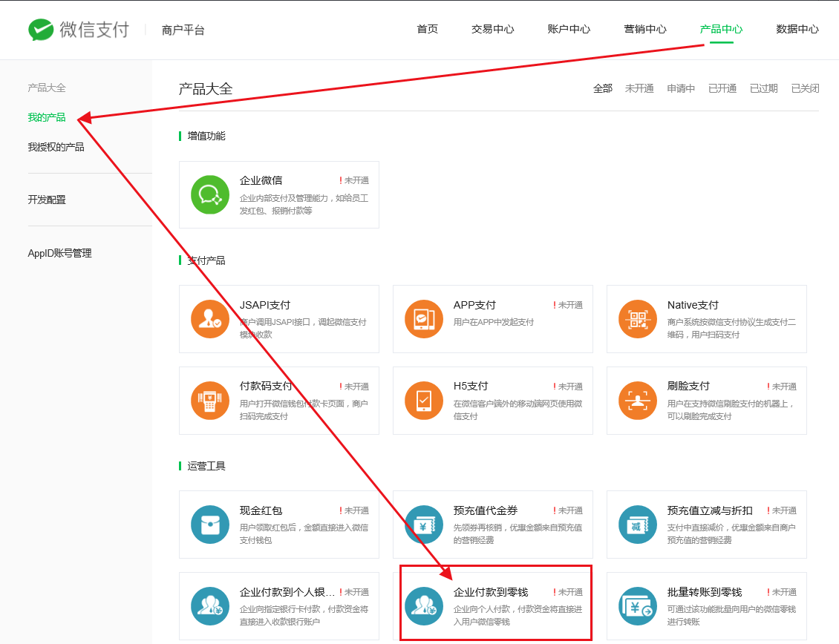Open the 企业付款到零钱 product title

coord(491,592)
